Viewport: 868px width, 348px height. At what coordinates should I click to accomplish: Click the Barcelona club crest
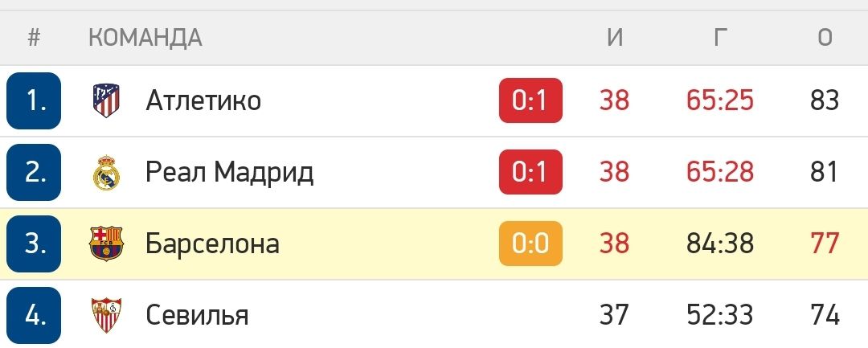point(106,244)
